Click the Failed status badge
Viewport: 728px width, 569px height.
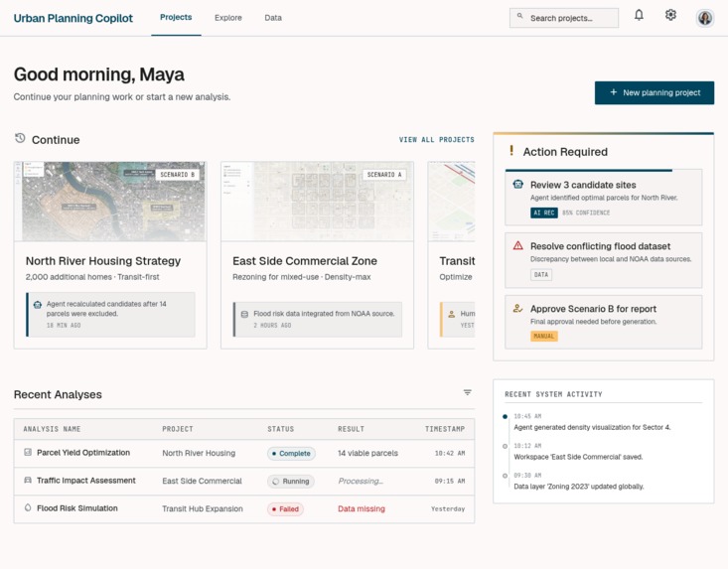(285, 509)
